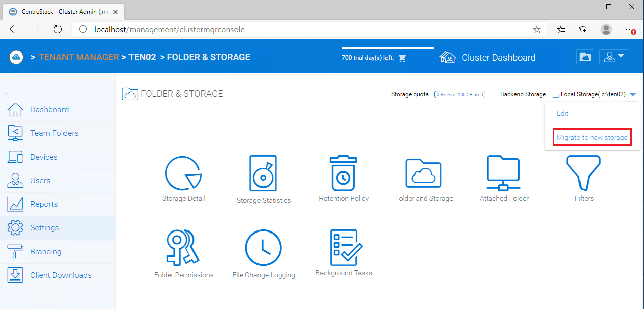Click the storage quota usage bar

[x=460, y=94]
